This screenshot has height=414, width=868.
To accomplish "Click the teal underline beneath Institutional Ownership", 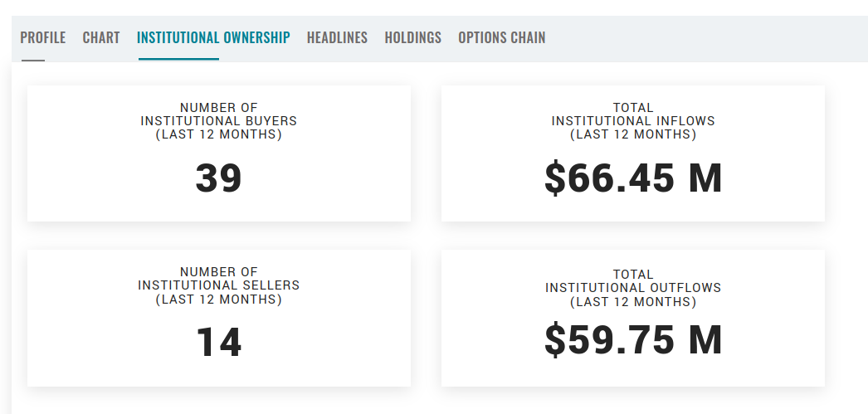I will click(x=178, y=59).
